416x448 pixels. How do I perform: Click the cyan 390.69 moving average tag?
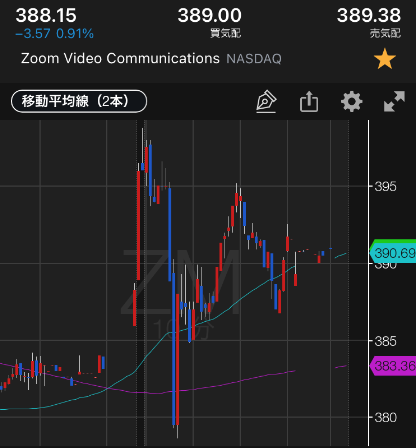[x=393, y=253]
